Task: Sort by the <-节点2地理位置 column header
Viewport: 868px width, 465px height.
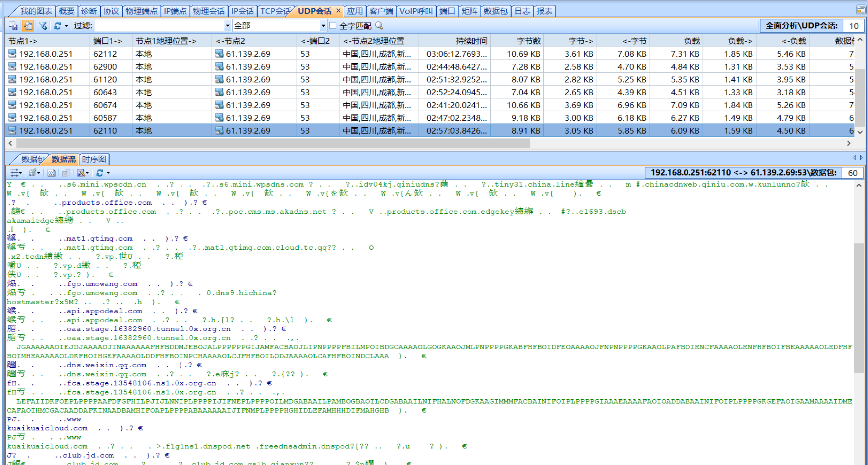Action: tap(379, 41)
